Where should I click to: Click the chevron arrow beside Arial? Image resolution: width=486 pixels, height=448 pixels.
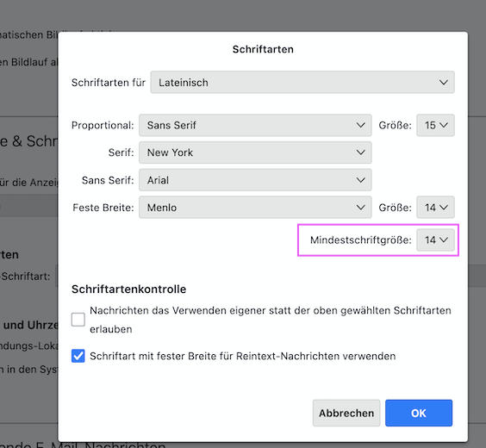[360, 180]
